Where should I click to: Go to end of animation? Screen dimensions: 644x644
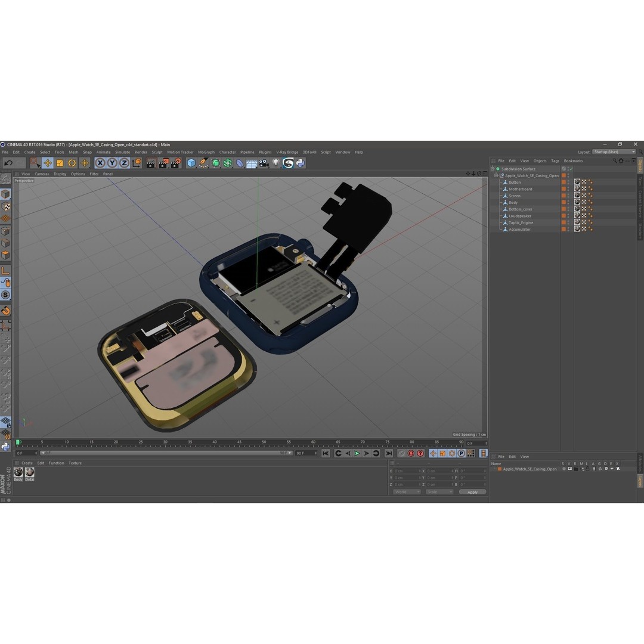[389, 453]
